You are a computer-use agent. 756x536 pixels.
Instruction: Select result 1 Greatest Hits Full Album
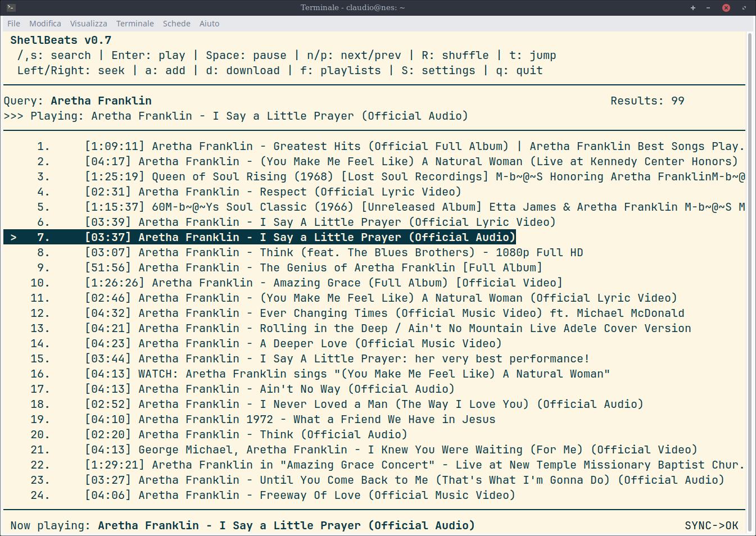[x=374, y=147]
